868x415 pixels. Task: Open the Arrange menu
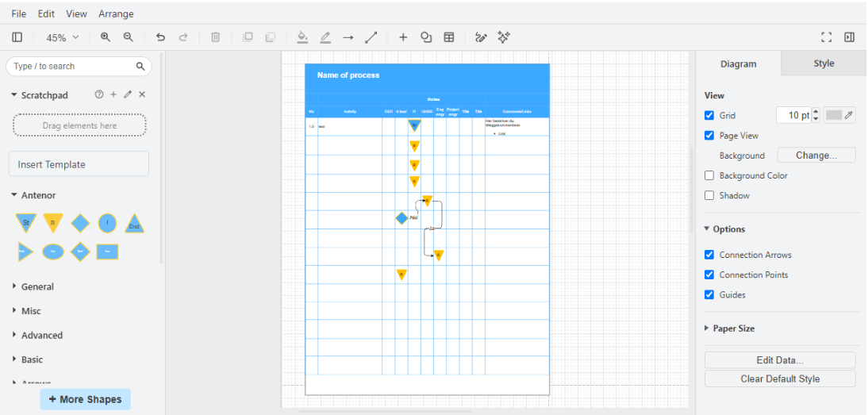[x=117, y=13]
